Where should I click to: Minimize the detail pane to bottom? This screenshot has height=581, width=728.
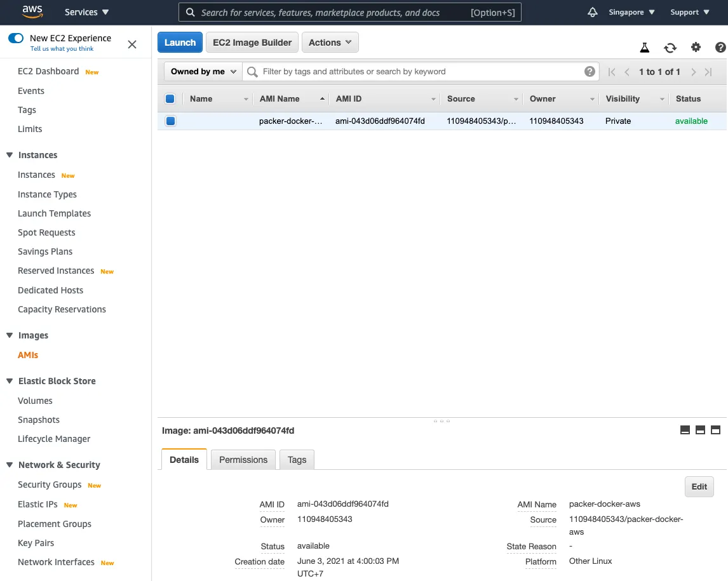coord(685,430)
